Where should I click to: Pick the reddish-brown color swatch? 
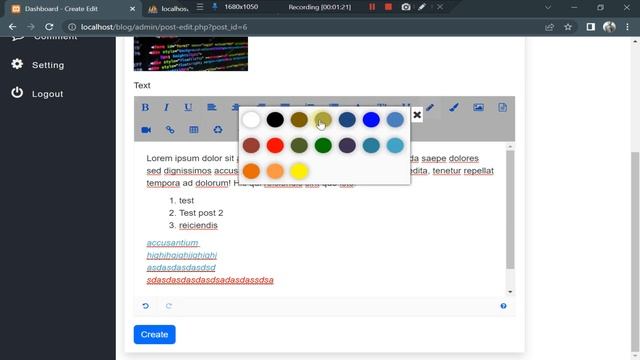point(251,145)
